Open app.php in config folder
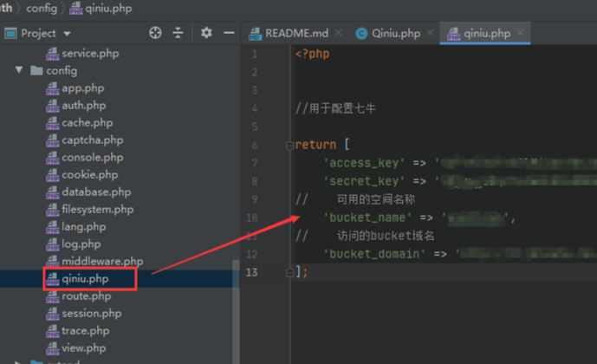 click(x=83, y=88)
